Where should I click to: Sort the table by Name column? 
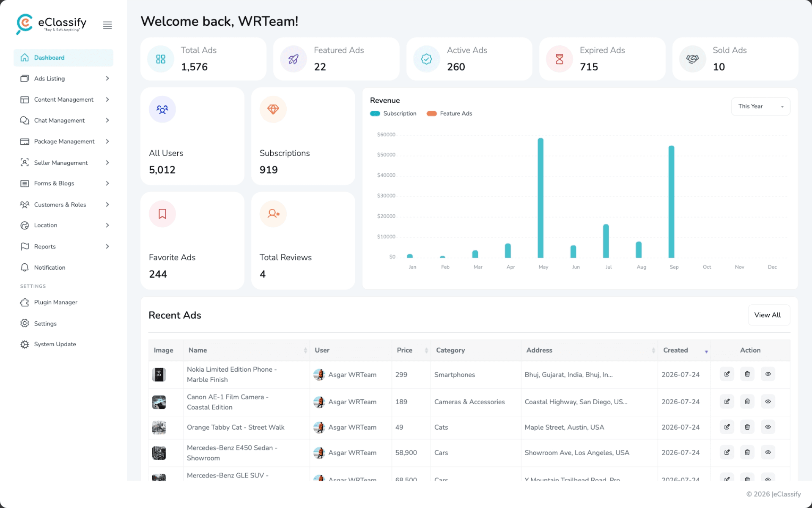pos(247,351)
